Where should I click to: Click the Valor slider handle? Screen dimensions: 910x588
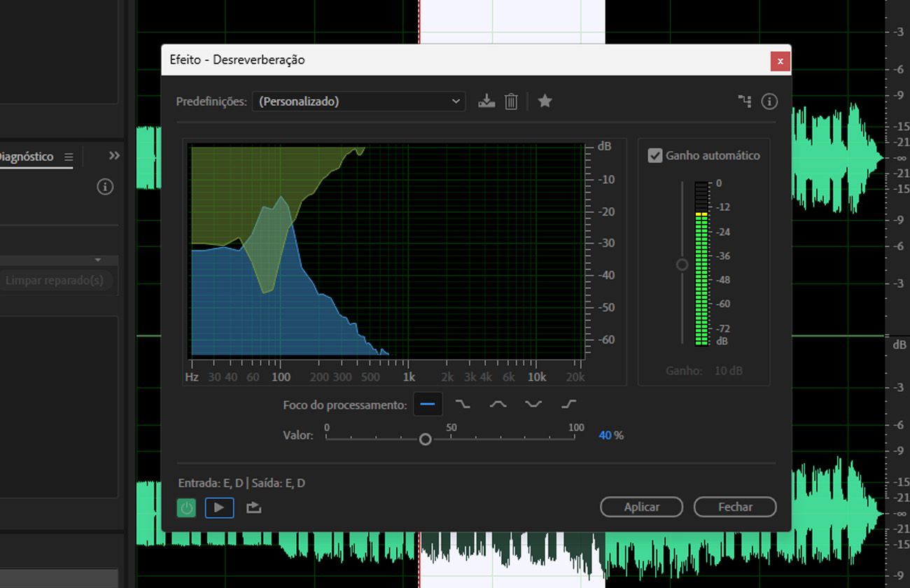[425, 439]
